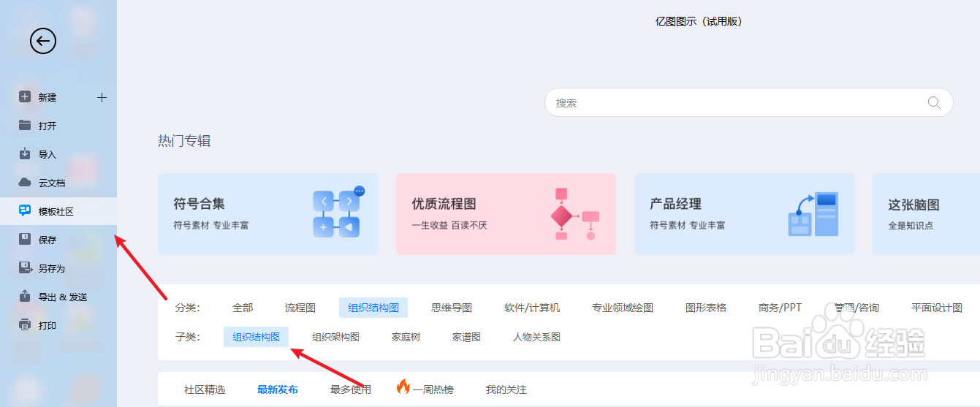Select the 家庭树 subcategory
This screenshot has height=407, width=980.
point(406,337)
